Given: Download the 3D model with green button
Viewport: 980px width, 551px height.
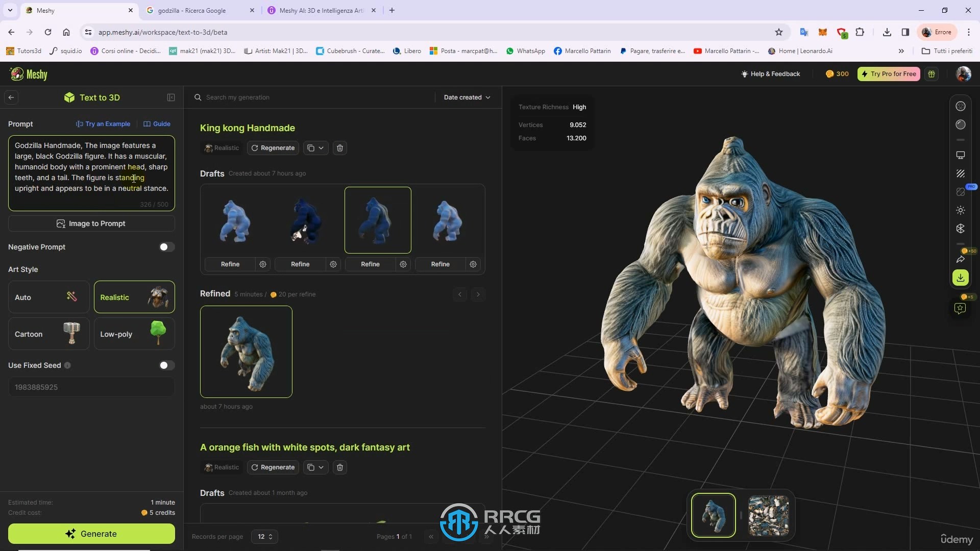Looking at the screenshot, I should point(961,278).
